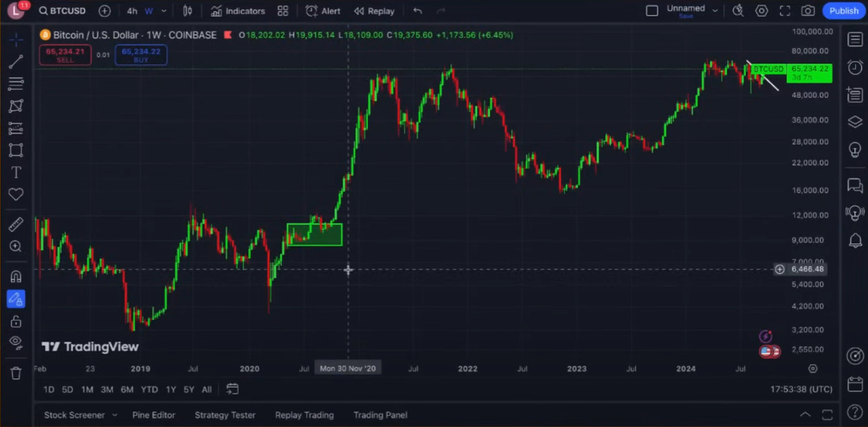Open the BTCUSD symbol search
Viewport: 868px width, 427px height.
click(62, 11)
